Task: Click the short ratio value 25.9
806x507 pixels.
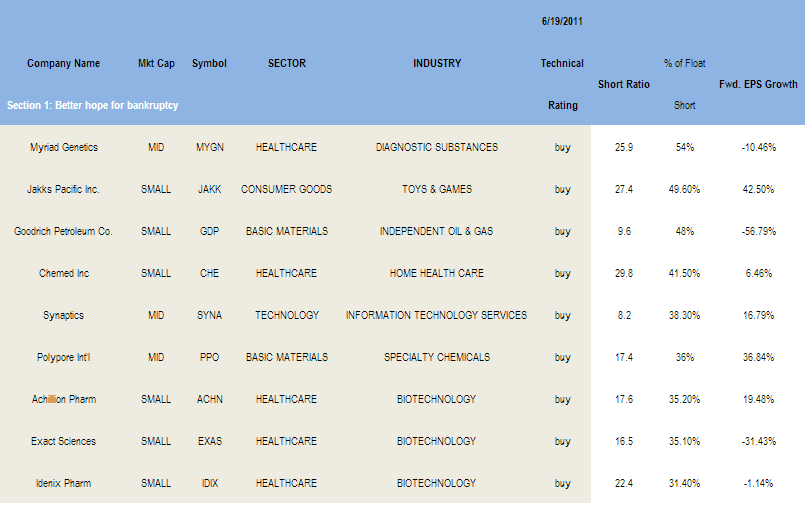Action: point(624,147)
